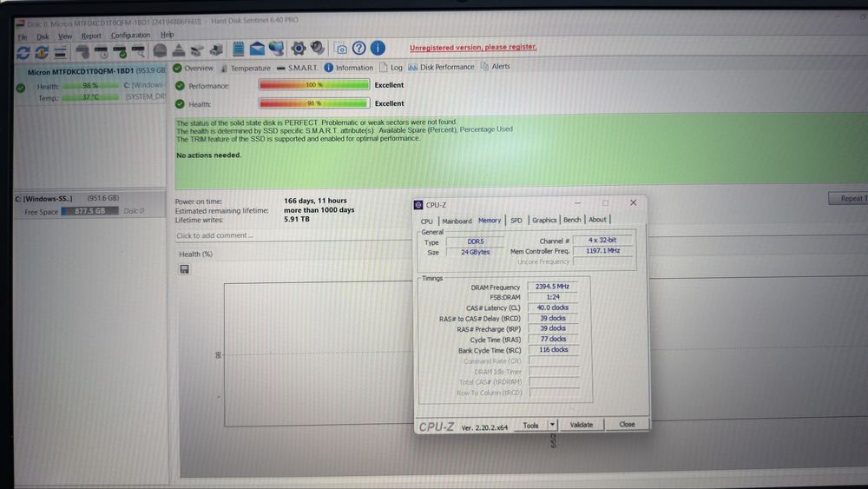The image size is (868, 489).
Task: Click the DRAM Frequency value 2394.5 MHz
Action: (552, 287)
